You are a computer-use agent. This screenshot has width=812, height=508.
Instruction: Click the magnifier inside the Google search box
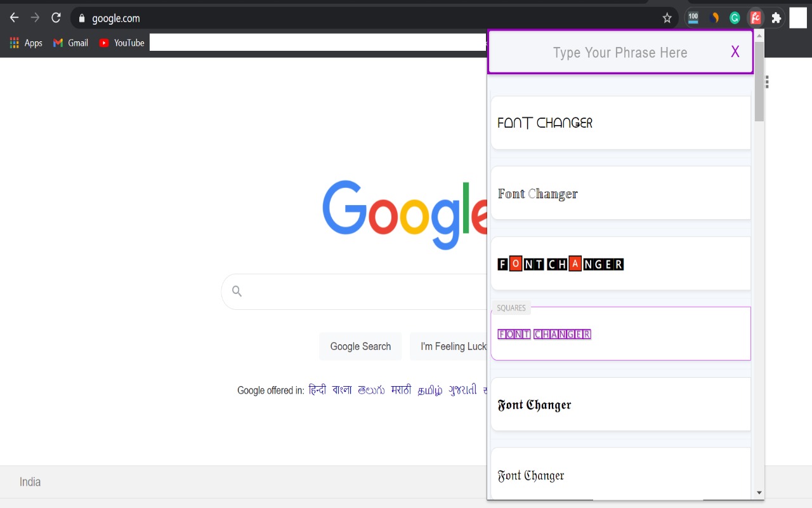point(236,290)
